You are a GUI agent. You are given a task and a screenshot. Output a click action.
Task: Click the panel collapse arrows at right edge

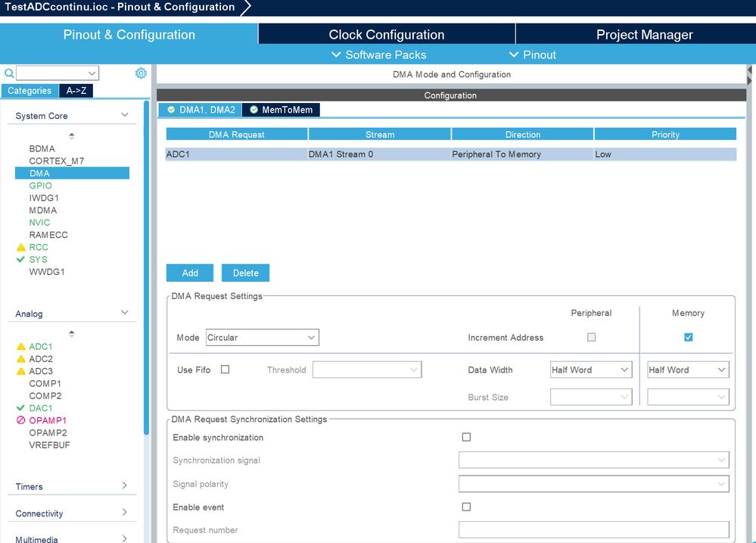(x=750, y=75)
